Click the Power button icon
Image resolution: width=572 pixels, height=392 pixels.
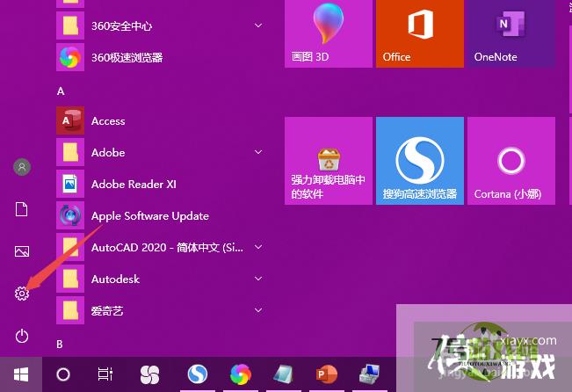22,336
